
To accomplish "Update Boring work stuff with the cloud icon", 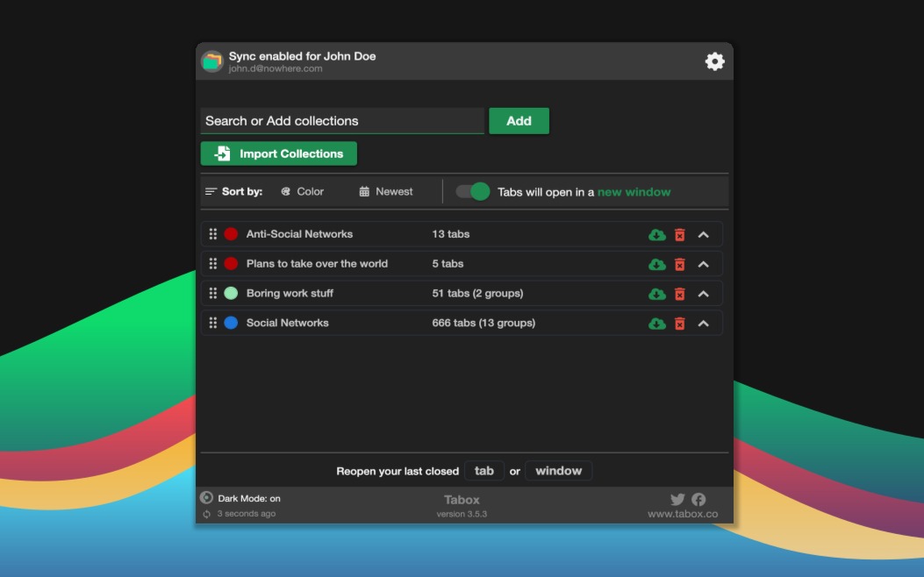I will coord(657,294).
